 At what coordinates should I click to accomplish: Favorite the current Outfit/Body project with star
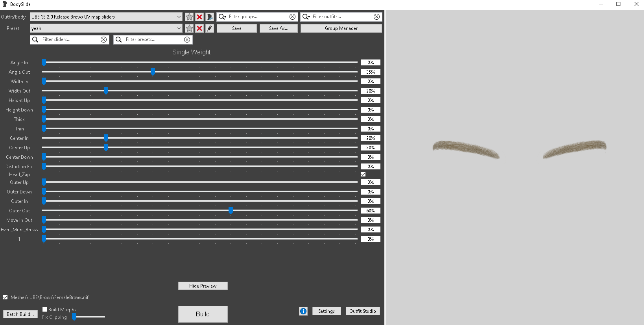point(189,17)
